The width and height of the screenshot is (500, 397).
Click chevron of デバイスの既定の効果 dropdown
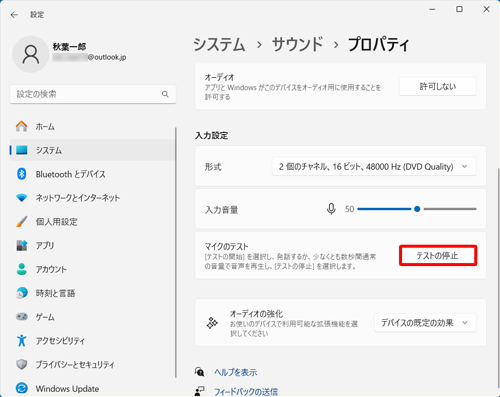point(465,323)
